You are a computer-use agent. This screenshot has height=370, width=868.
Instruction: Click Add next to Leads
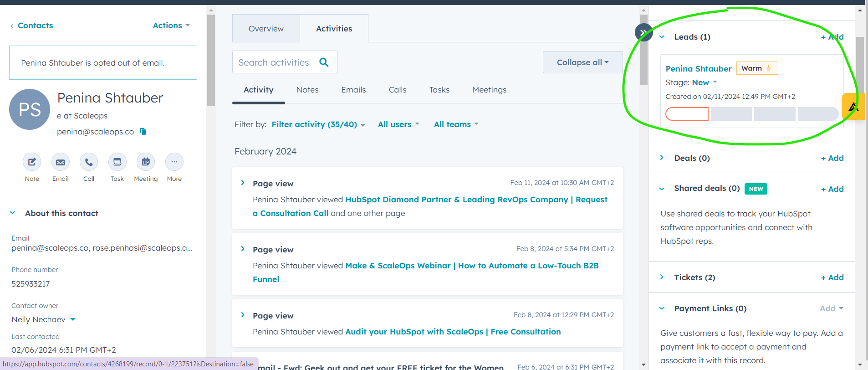[x=832, y=37]
